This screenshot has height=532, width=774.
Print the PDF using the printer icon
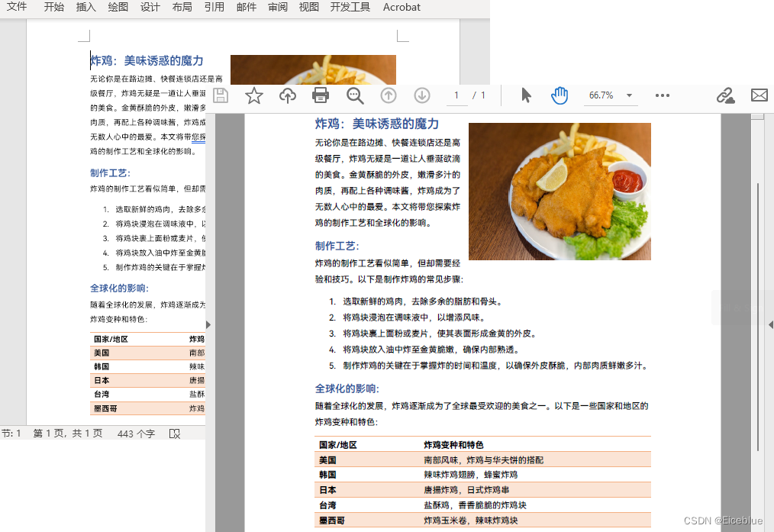[x=320, y=95]
